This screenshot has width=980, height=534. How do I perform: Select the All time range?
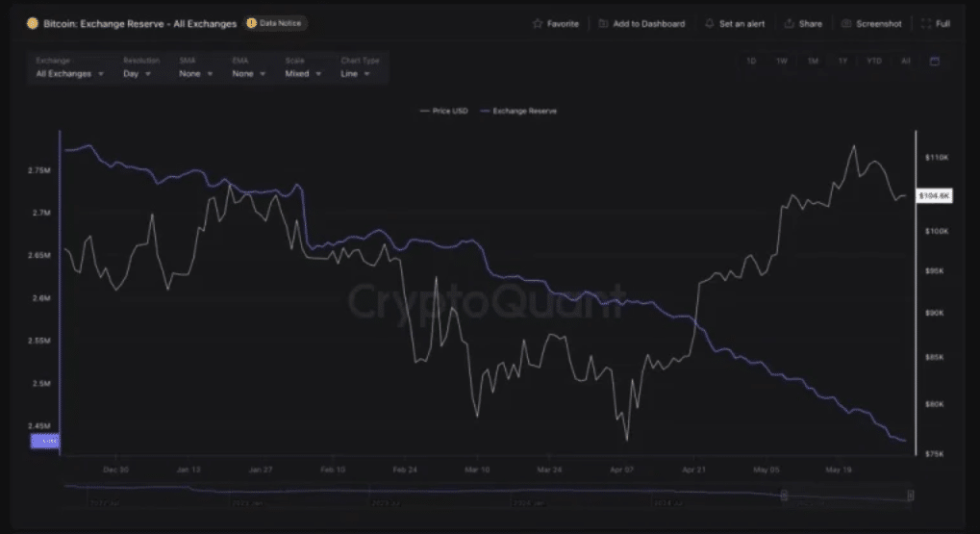click(906, 62)
